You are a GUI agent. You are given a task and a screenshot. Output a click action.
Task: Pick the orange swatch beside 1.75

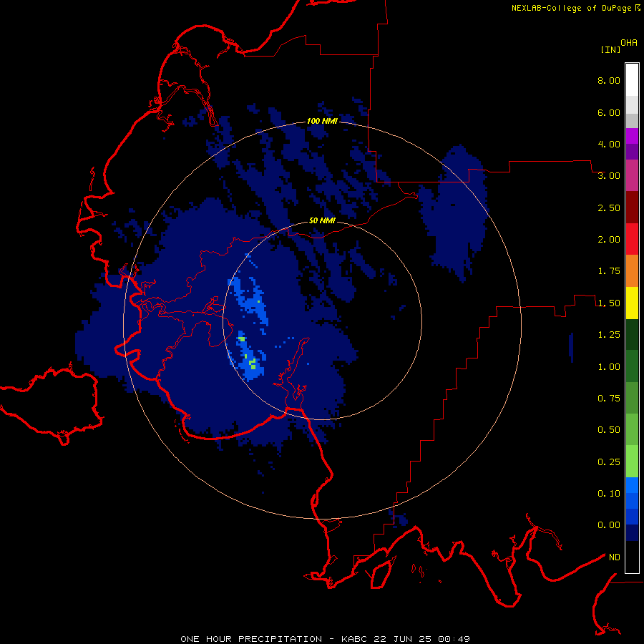[632, 271]
